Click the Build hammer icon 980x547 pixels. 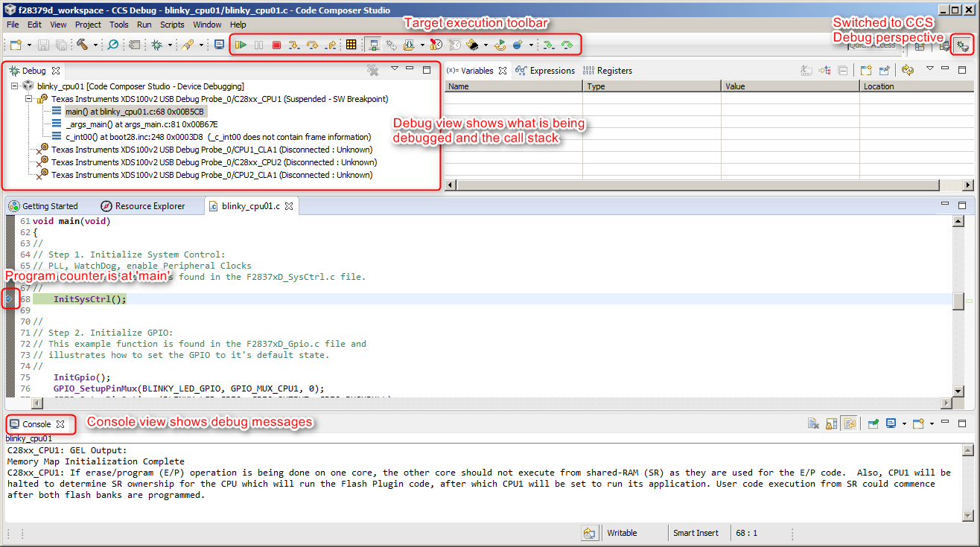click(x=82, y=45)
